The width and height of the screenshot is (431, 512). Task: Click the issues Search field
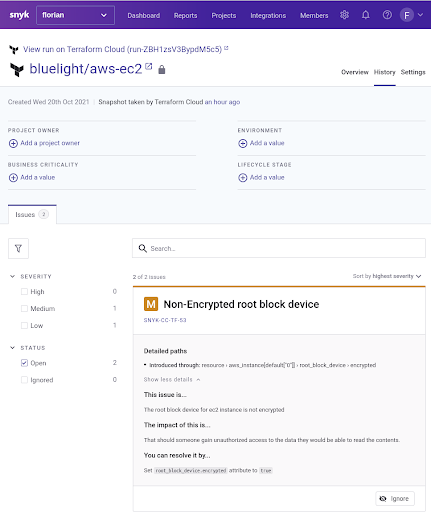(x=279, y=248)
